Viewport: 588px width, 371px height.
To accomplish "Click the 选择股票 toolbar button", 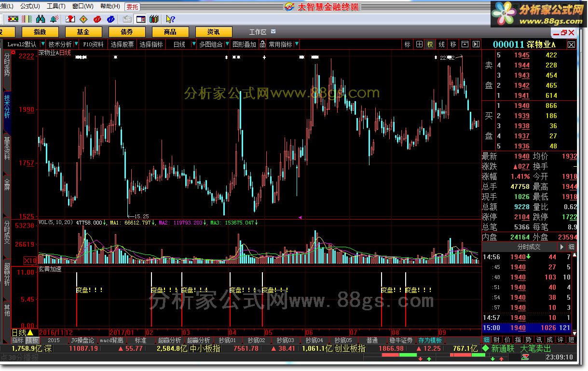I will click(122, 44).
